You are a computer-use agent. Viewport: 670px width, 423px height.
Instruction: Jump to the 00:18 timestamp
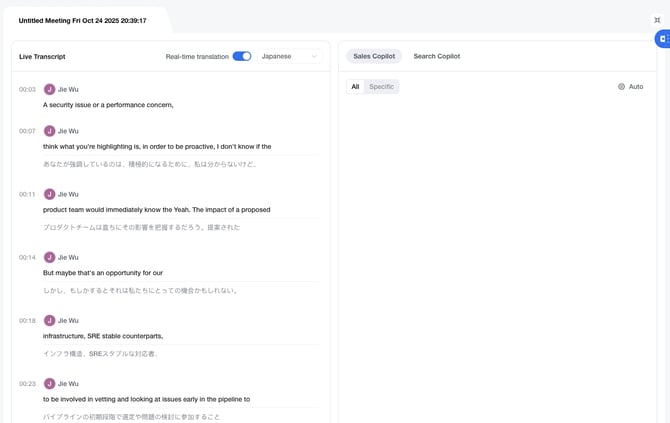pyautogui.click(x=27, y=321)
